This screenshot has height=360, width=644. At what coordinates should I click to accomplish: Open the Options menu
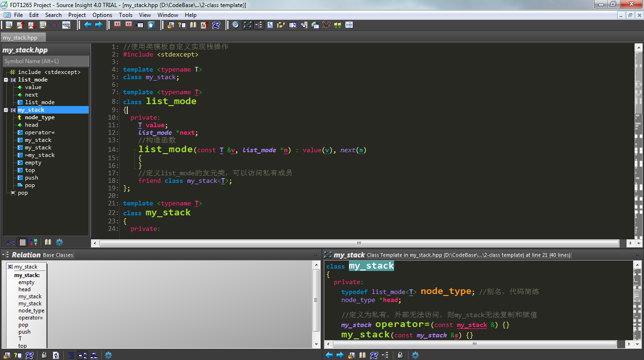[x=102, y=15]
